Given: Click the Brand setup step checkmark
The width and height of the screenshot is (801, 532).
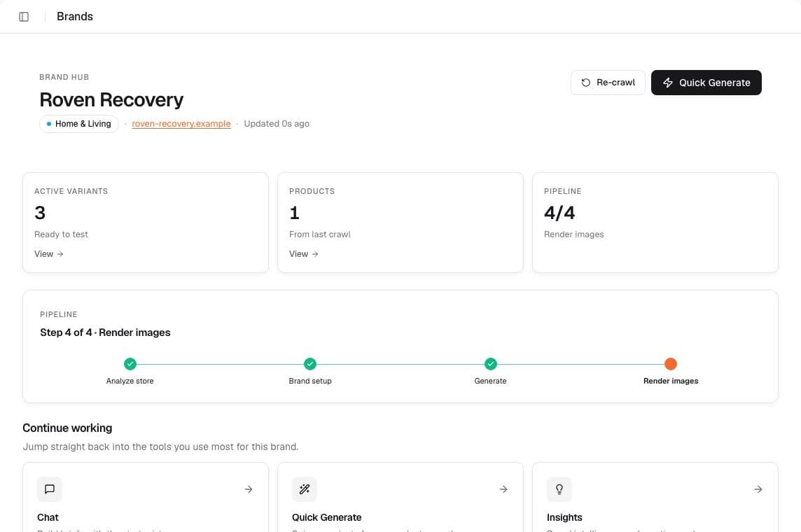Looking at the screenshot, I should coord(310,364).
